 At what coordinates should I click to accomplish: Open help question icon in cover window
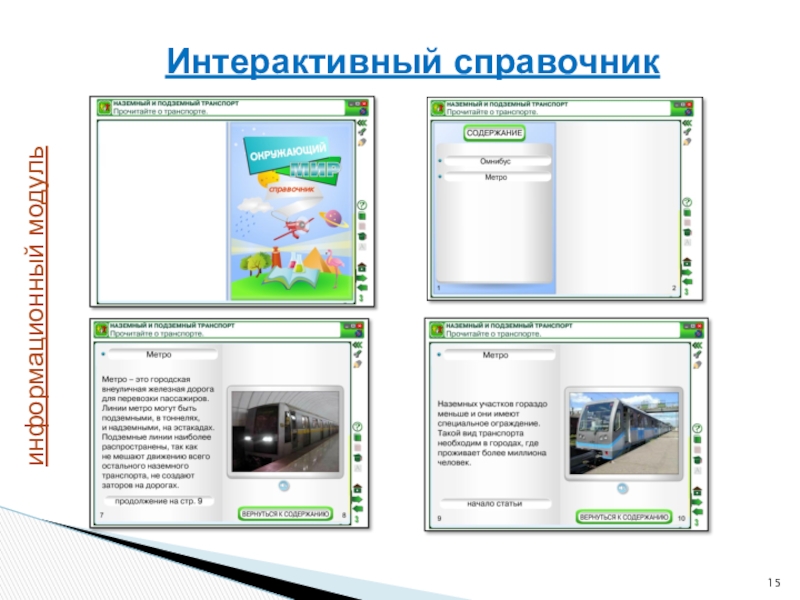(362, 205)
